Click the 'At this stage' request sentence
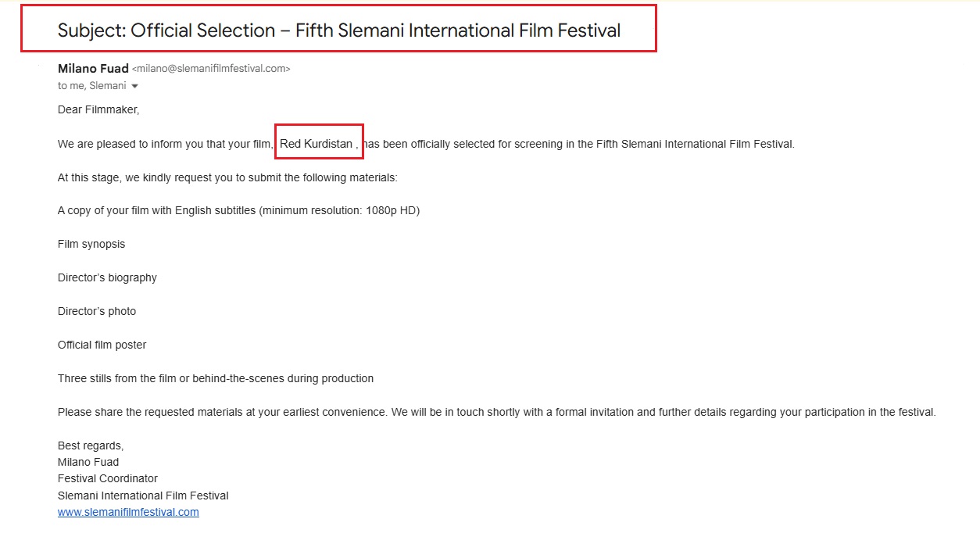Image resolution: width=980 pixels, height=551 pixels. [228, 177]
